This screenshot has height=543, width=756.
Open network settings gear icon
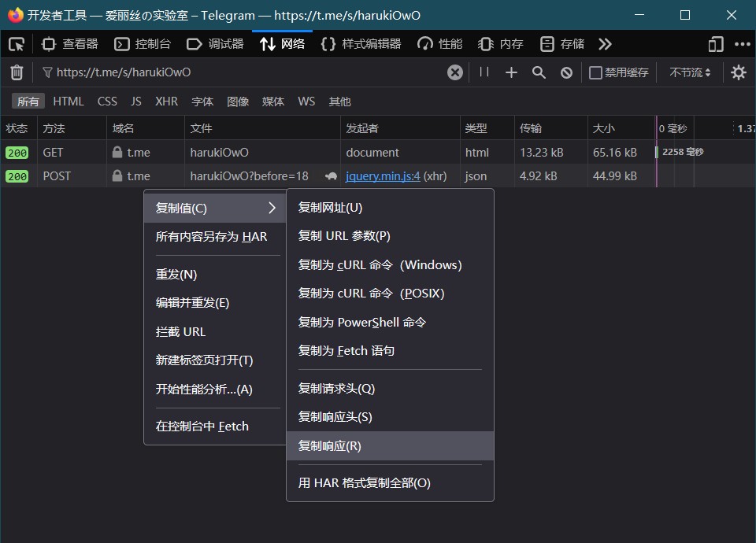(738, 72)
